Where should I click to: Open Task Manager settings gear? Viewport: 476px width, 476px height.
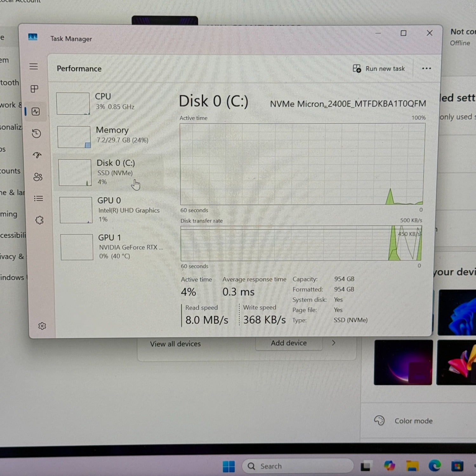coord(42,326)
